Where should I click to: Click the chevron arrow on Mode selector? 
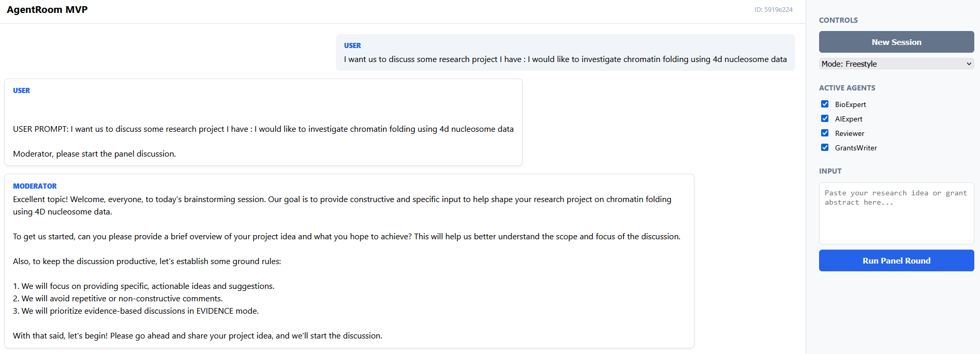point(969,64)
